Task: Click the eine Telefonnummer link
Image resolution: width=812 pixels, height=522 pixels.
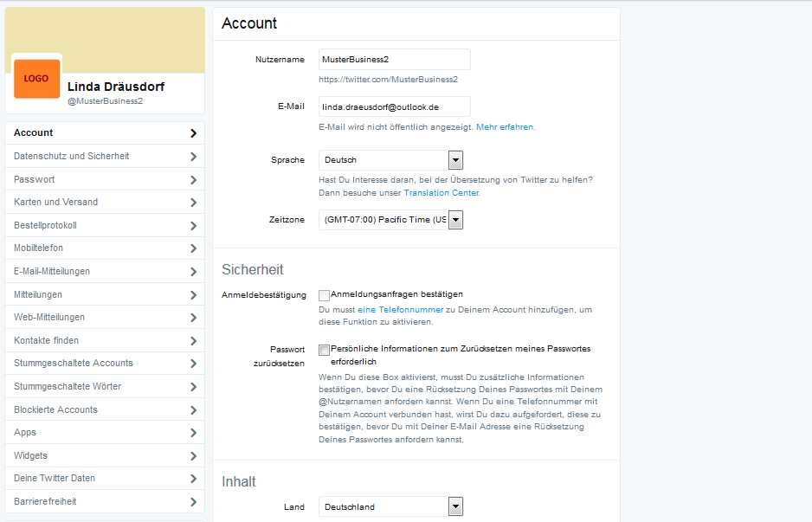Action: (x=400, y=310)
